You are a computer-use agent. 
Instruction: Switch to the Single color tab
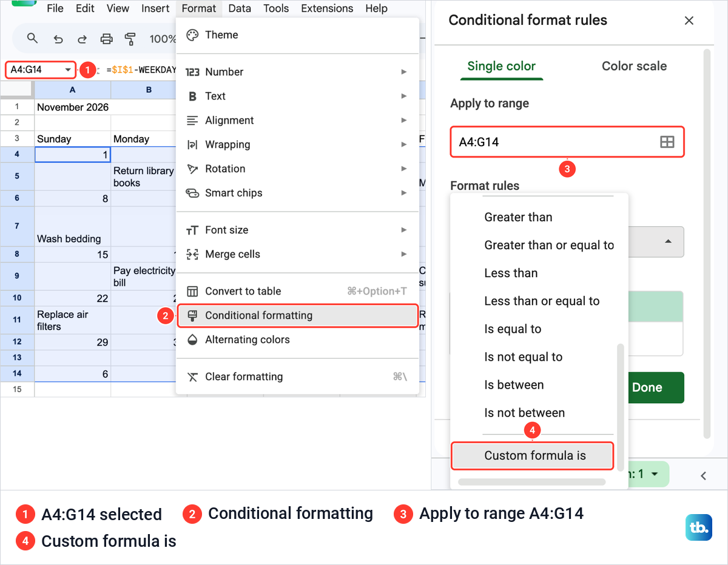[x=501, y=66]
